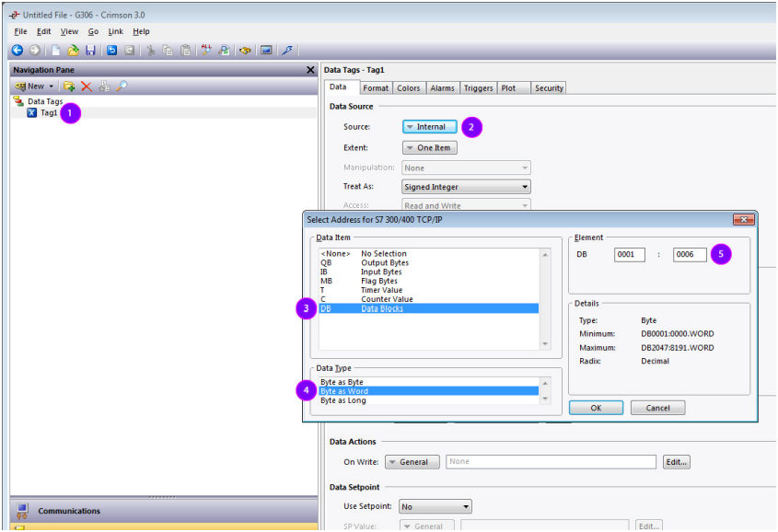Copy using the toolbar copy icon
This screenshot has height=532, width=778.
coord(168,50)
